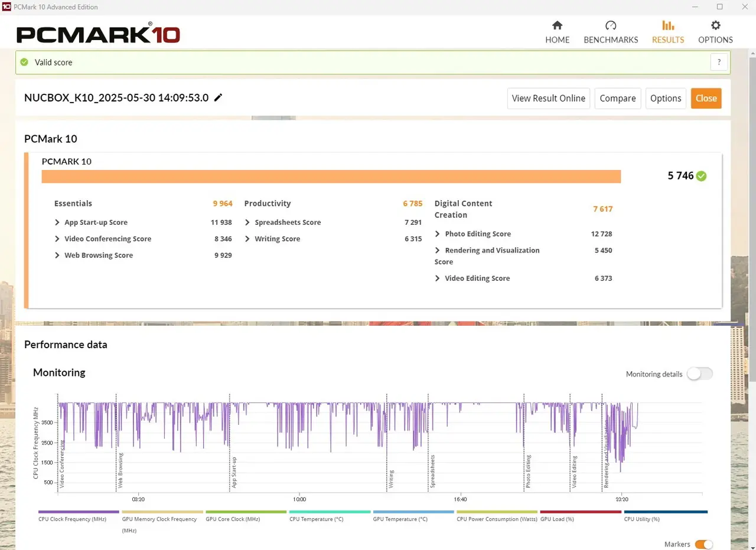
Task: Expand the App Start-up Score row
Action: click(57, 222)
